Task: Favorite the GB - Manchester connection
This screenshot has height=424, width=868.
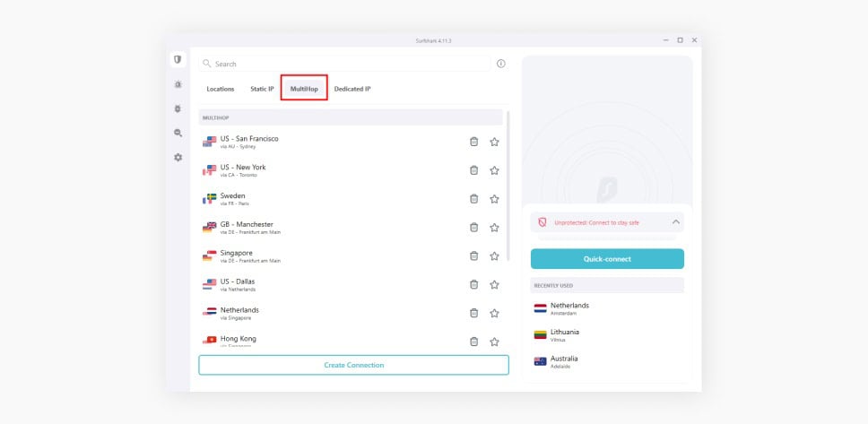Action: (494, 228)
